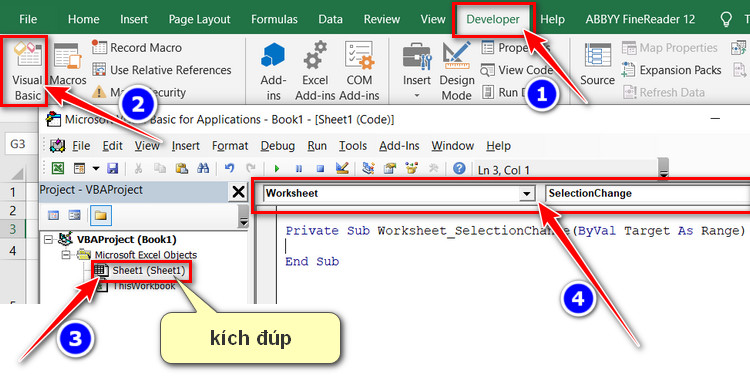
Task: Open Excel's Add-ins button
Action: coord(273,71)
